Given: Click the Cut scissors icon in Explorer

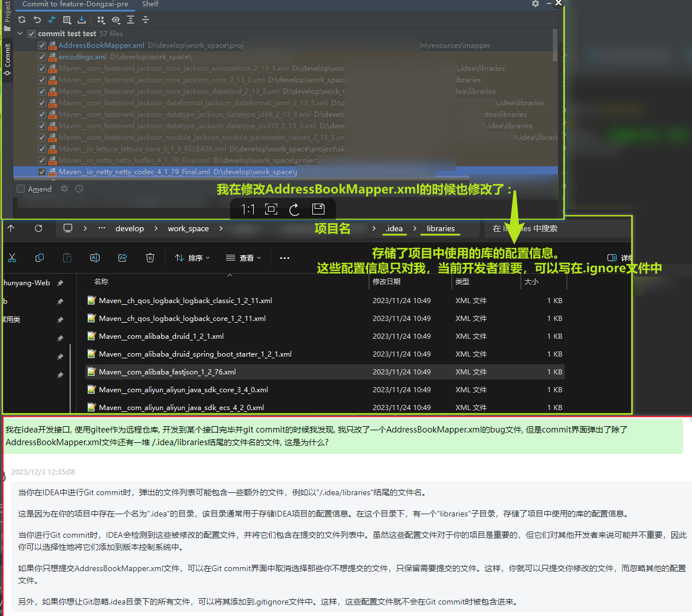Looking at the screenshot, I should point(12,258).
